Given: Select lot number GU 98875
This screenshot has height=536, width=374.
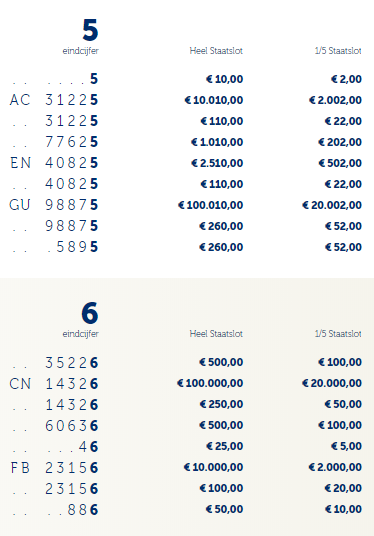Looking at the screenshot, I should point(54,205).
